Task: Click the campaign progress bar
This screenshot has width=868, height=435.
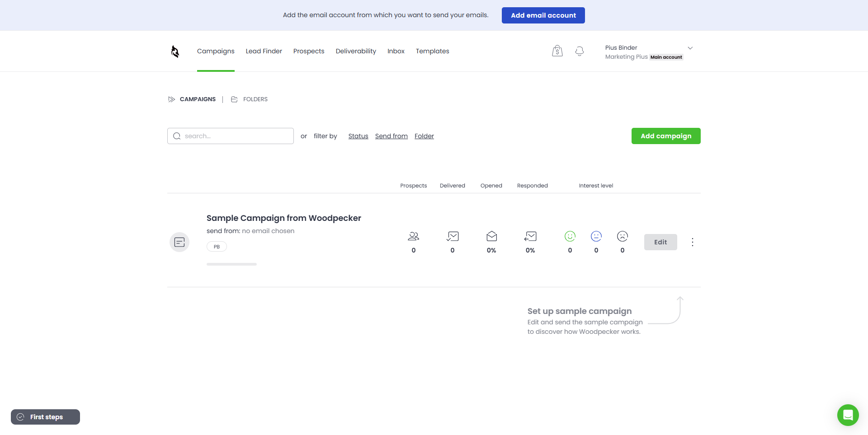Action: tap(231, 264)
